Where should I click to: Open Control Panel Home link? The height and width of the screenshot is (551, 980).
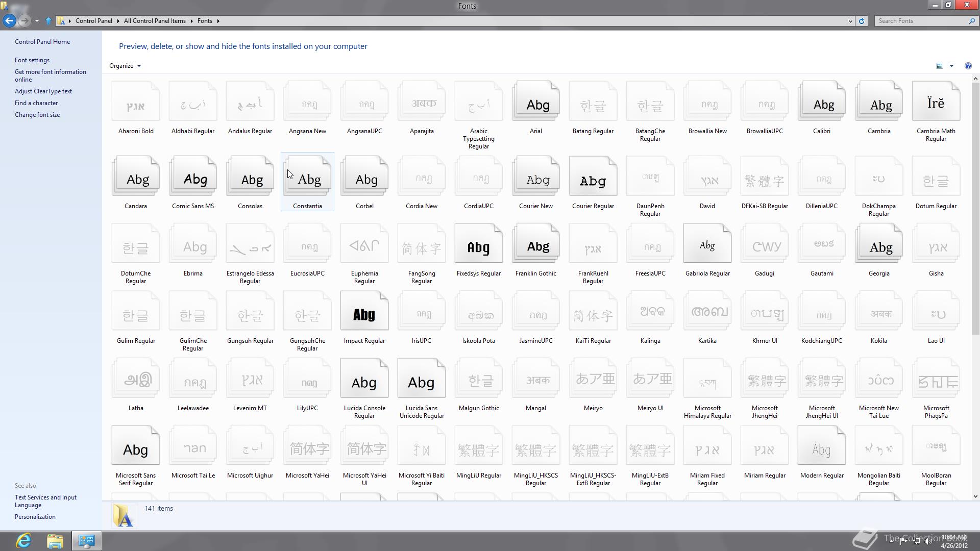[x=42, y=42]
